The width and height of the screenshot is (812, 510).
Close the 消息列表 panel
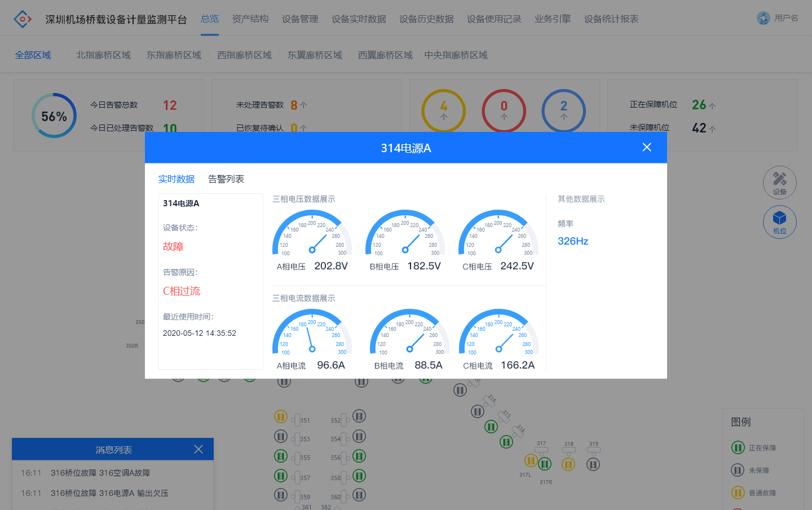[x=198, y=449]
